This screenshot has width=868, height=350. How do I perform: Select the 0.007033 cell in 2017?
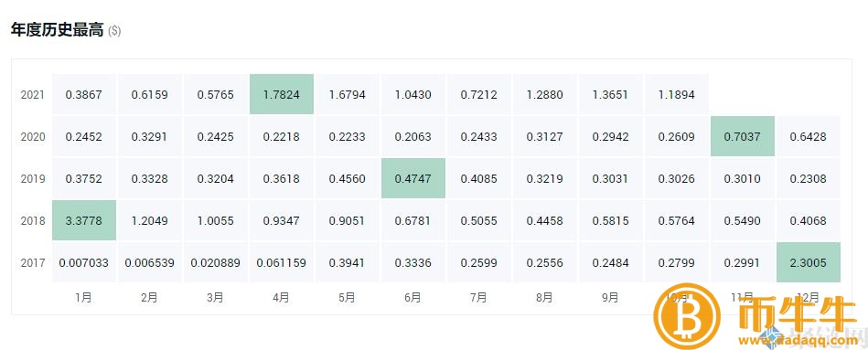click(84, 262)
